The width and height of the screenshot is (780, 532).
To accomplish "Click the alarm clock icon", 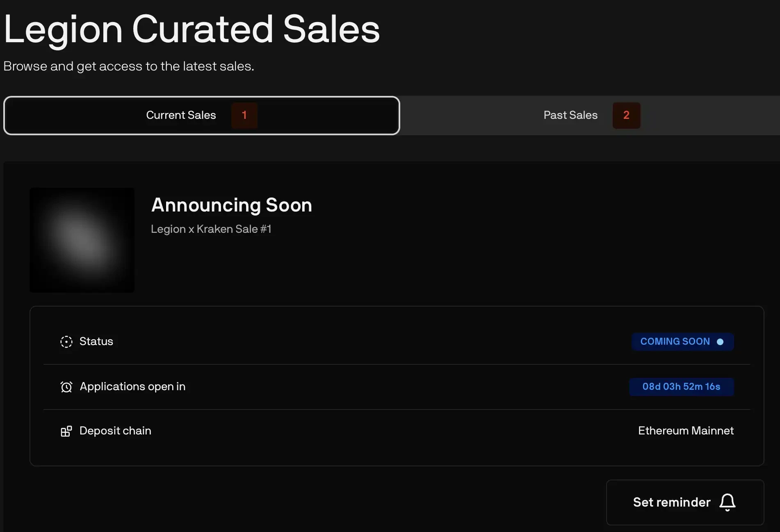I will [x=66, y=387].
